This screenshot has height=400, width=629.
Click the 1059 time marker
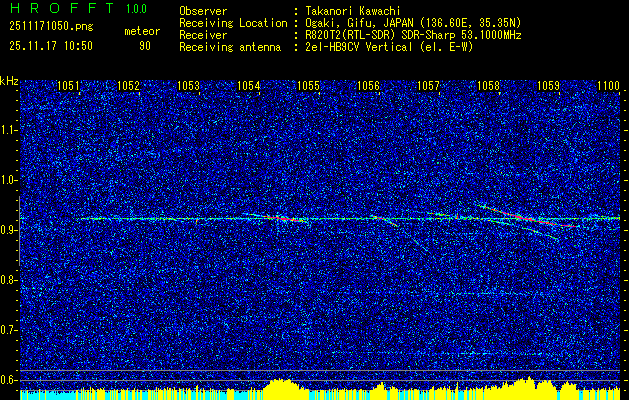[x=548, y=85]
